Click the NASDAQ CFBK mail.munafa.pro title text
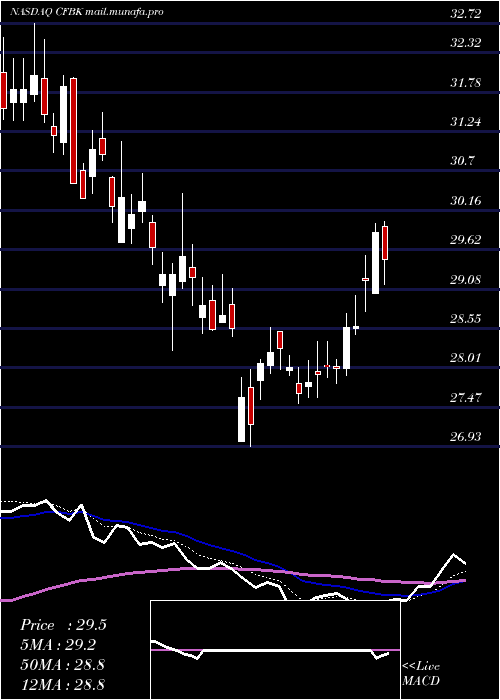The height and width of the screenshot is (700, 500). coord(87,12)
